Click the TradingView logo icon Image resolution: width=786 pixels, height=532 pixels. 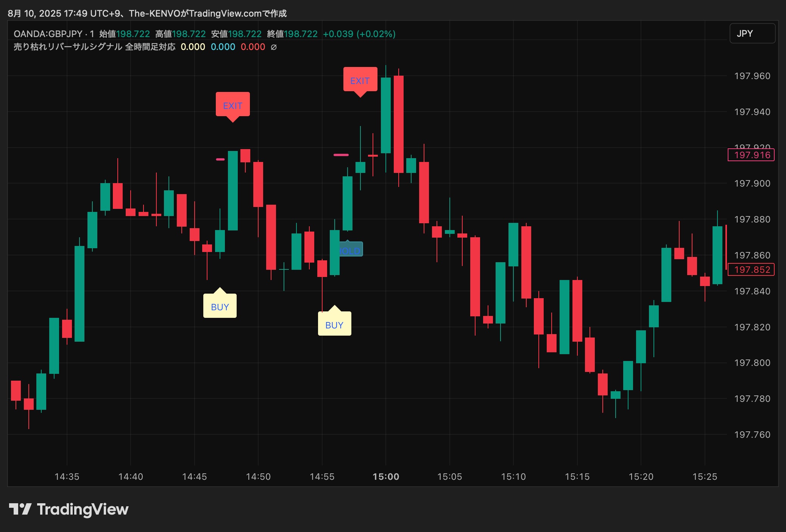tap(20, 509)
